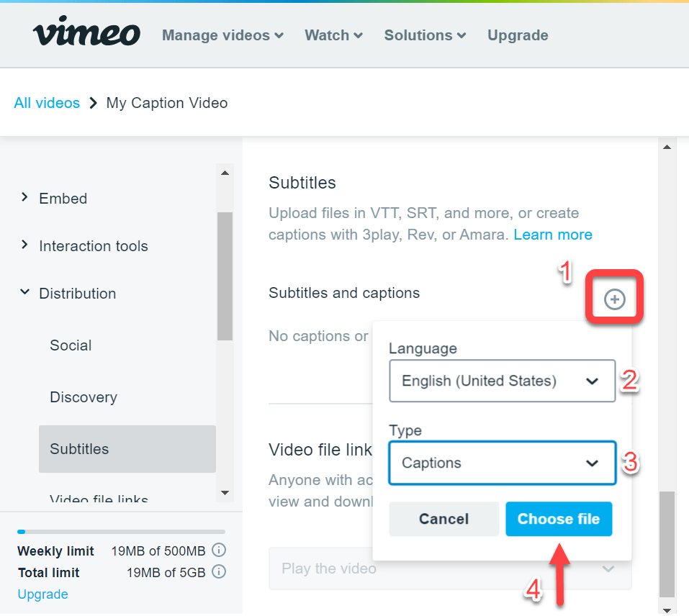Click the Vimeo logo
Image resolution: width=689 pixels, height=616 pixels.
(x=86, y=32)
